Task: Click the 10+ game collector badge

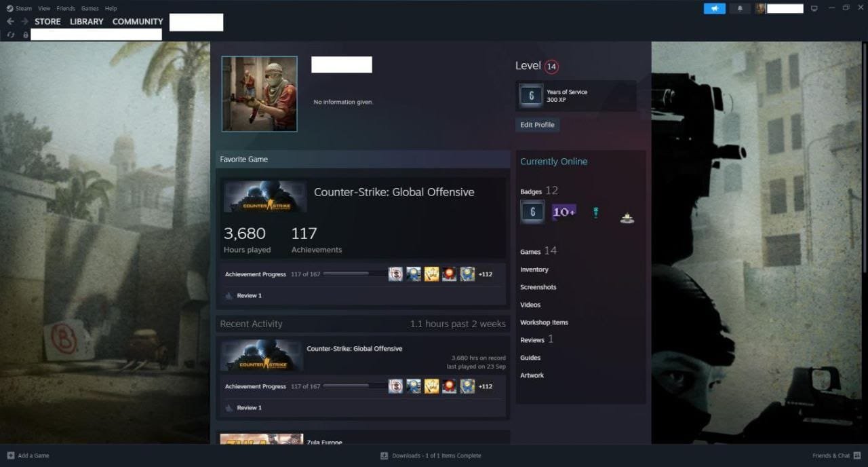Action: [564, 212]
